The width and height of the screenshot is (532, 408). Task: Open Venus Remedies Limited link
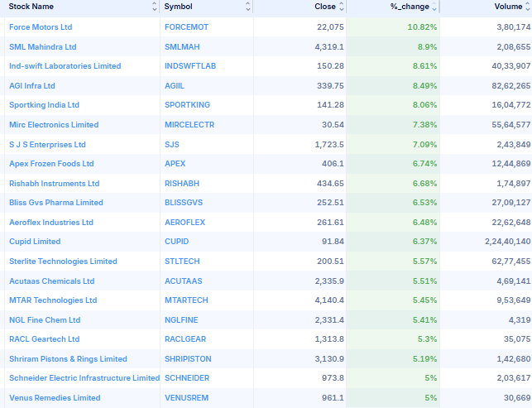55,398
